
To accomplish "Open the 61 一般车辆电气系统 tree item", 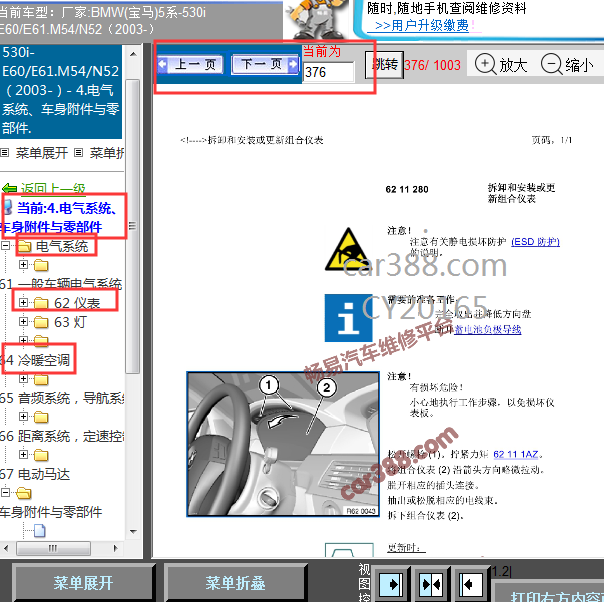I will (x=61, y=284).
